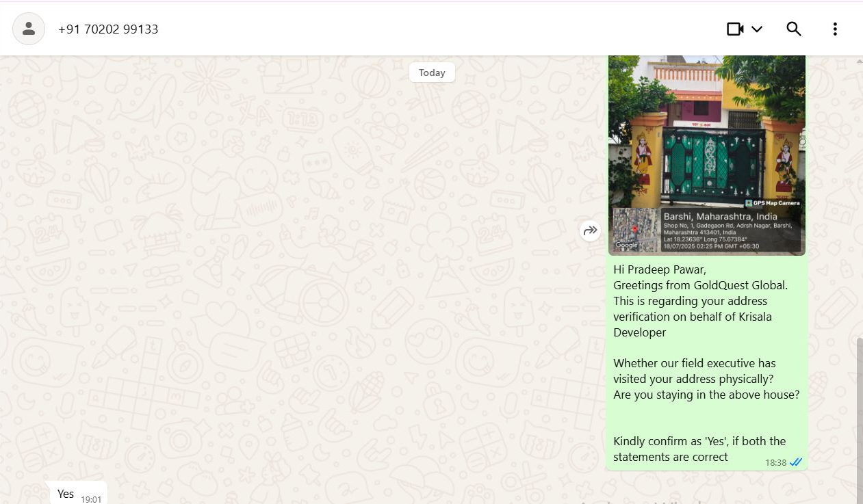Viewport: 863px width, 504px height.
Task: Click the 19:01 timestamp on the reply
Action: coord(91,499)
